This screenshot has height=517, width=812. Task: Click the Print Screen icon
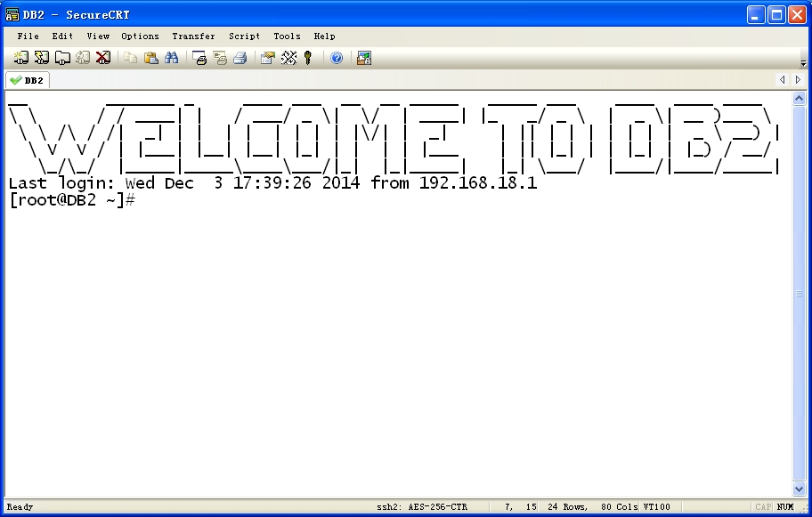(199, 58)
